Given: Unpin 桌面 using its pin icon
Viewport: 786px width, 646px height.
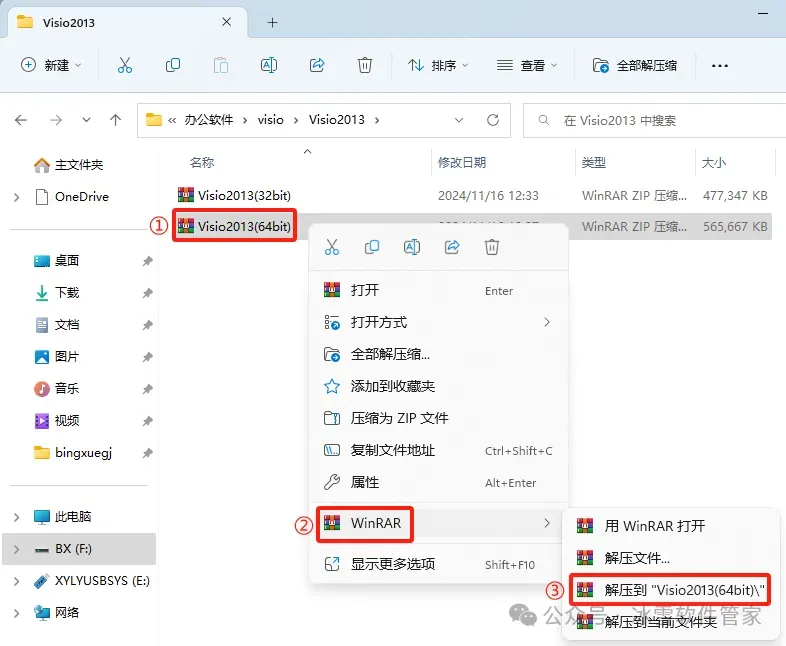Looking at the screenshot, I should tap(147, 261).
